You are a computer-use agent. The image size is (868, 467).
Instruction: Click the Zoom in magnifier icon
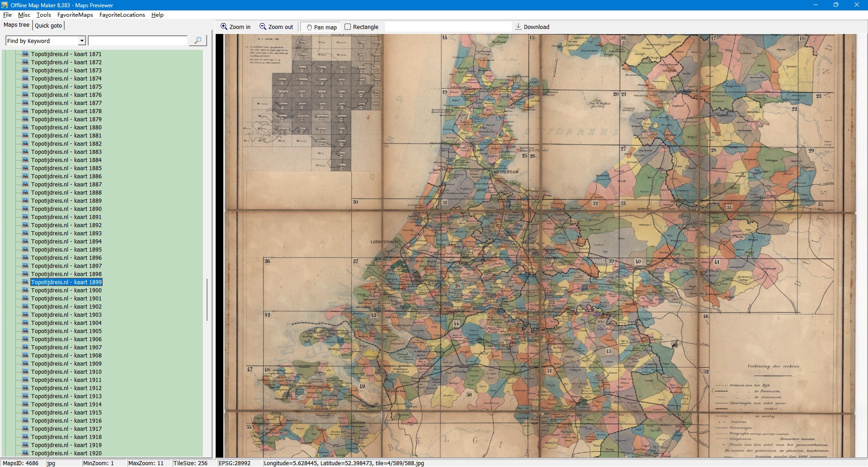pos(224,27)
